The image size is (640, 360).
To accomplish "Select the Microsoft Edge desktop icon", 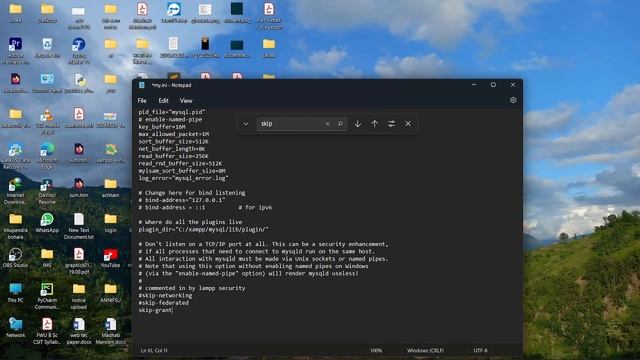I will point(47,156).
